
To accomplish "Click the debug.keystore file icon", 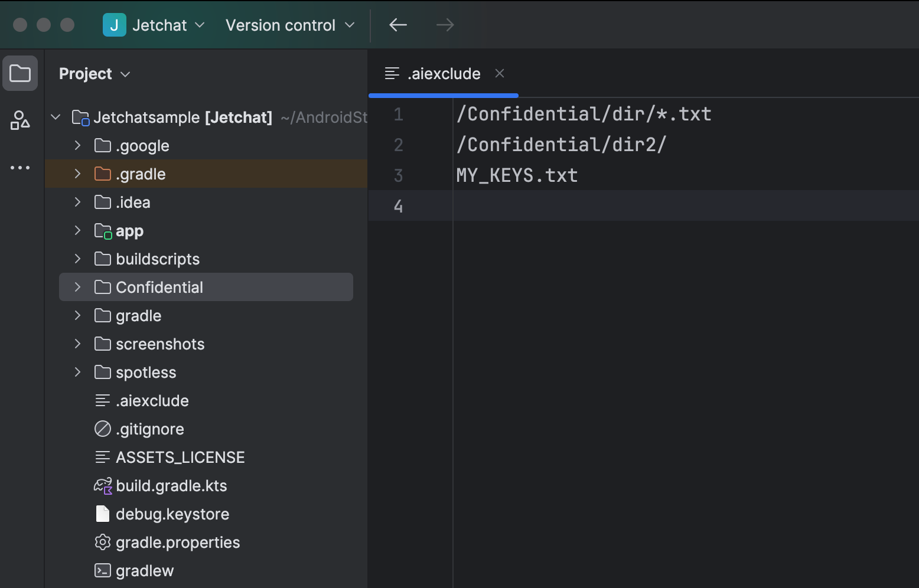I will 102,514.
